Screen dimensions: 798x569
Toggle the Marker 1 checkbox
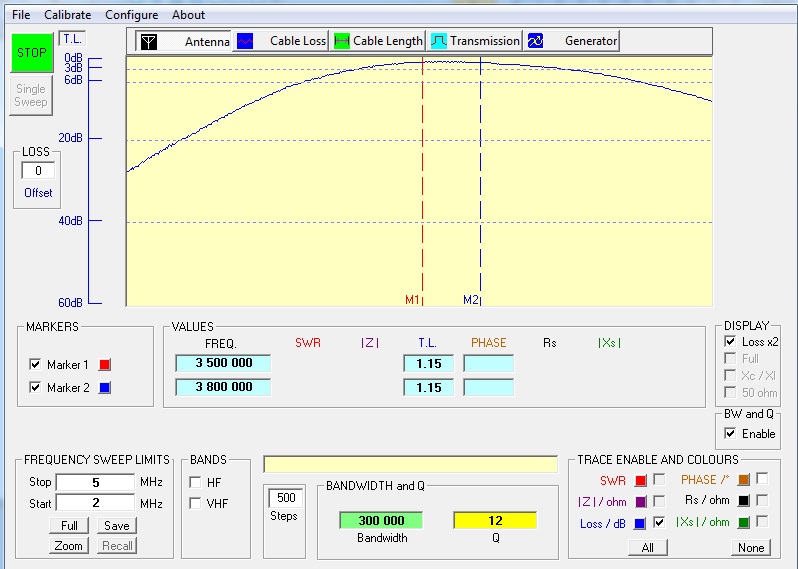[36, 365]
